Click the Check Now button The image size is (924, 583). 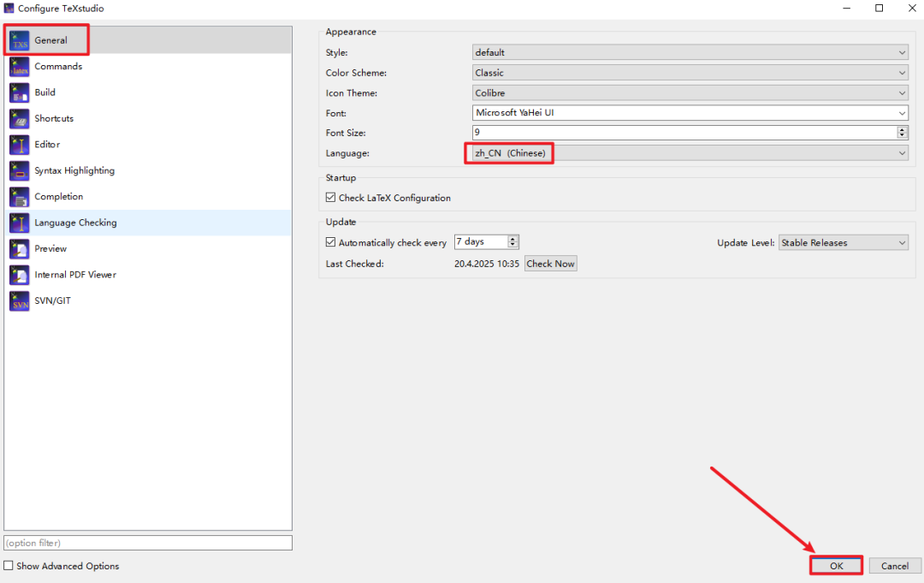point(550,264)
